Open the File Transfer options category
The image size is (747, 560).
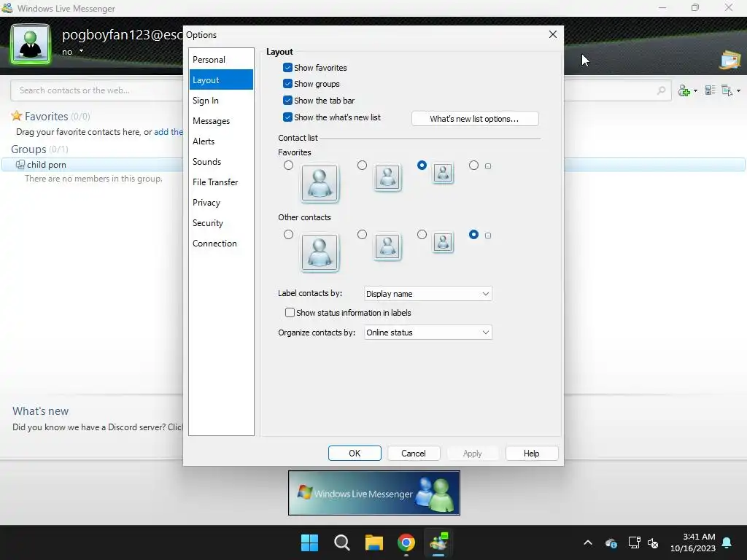[x=221, y=182]
